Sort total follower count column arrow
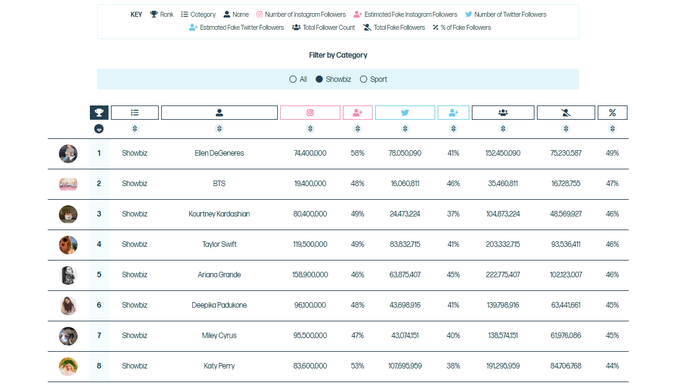The image size is (700, 384). coord(503,129)
